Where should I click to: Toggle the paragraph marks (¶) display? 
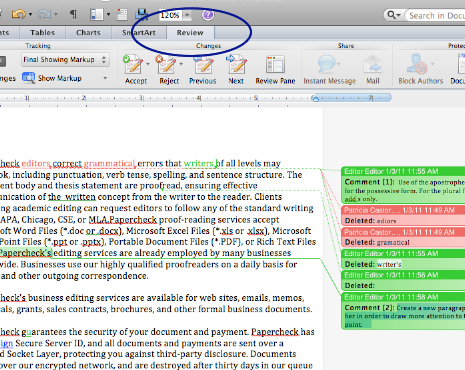click(73, 14)
